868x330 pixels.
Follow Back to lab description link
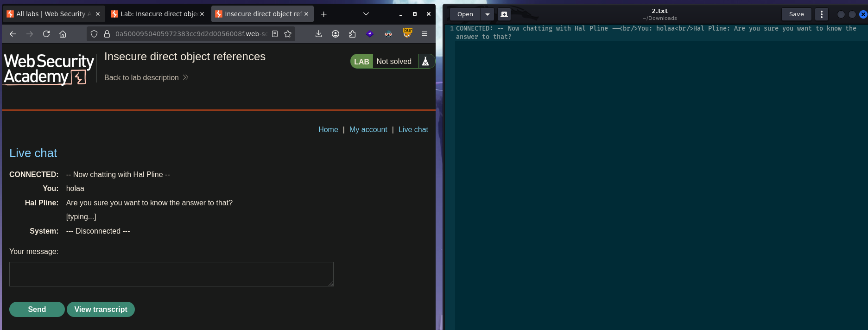coord(146,77)
